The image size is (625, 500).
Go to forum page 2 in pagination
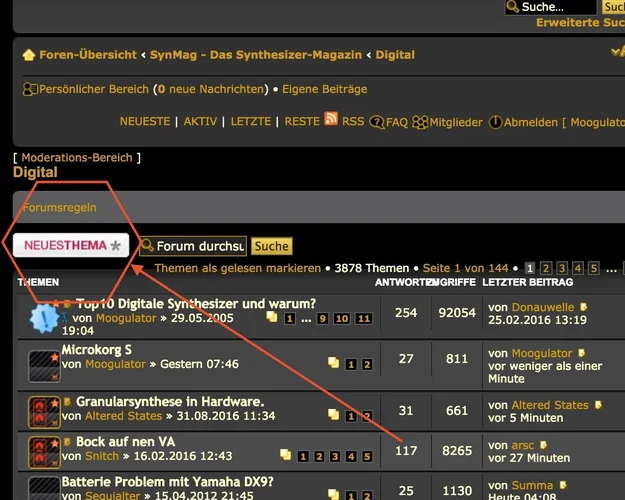tap(546, 268)
